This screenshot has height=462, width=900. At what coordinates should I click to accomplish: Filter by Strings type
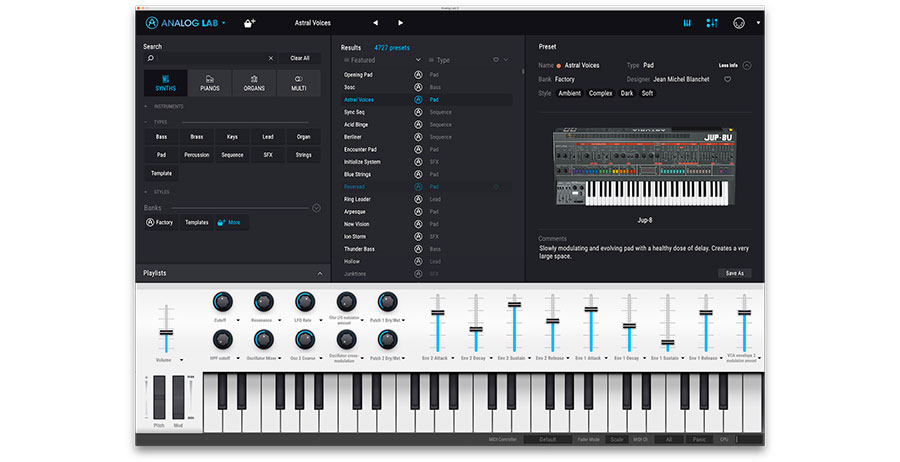(x=304, y=155)
